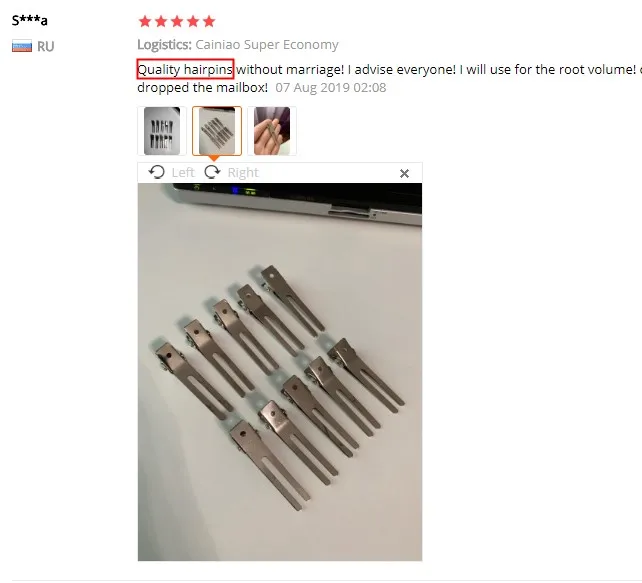Click the review date 07 Aug 2019
642x583 pixels.
[x=330, y=88]
